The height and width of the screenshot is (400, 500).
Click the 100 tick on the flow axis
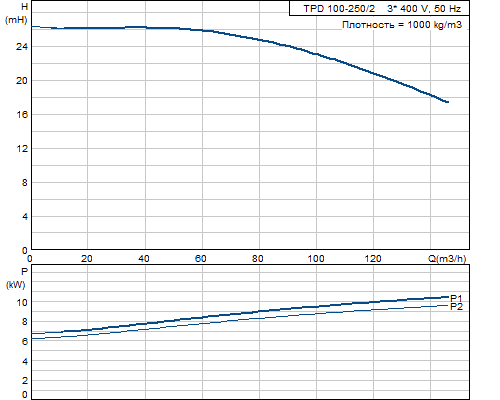click(315, 259)
